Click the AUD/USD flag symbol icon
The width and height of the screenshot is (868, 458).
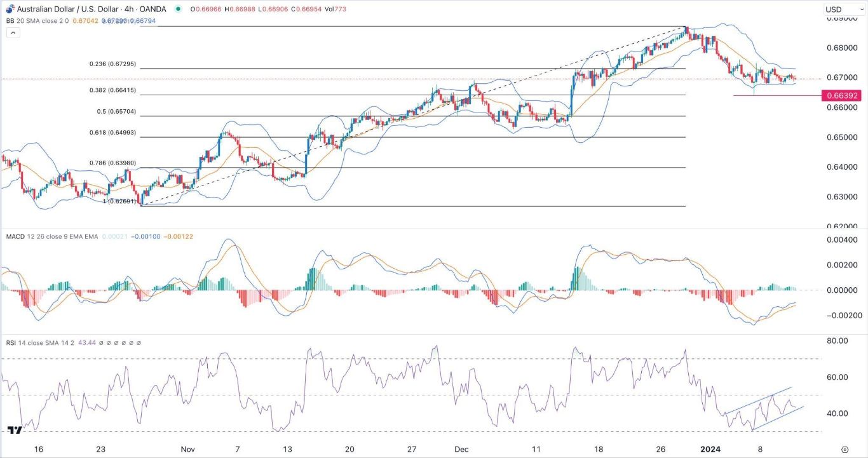9,9
